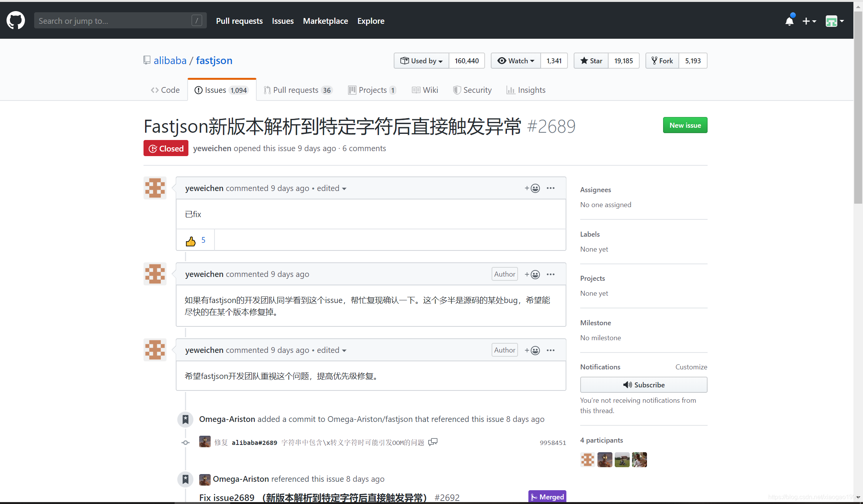Image resolution: width=863 pixels, height=504 pixels.
Task: Expand the Watch dropdown
Action: click(x=516, y=61)
